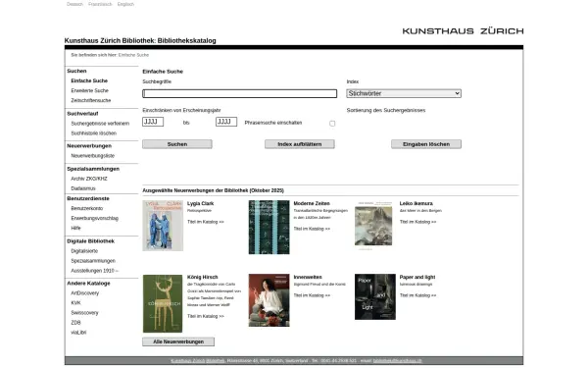The height and width of the screenshot is (368, 588).
Task: Click the Index aufblättern button
Action: 300,144
